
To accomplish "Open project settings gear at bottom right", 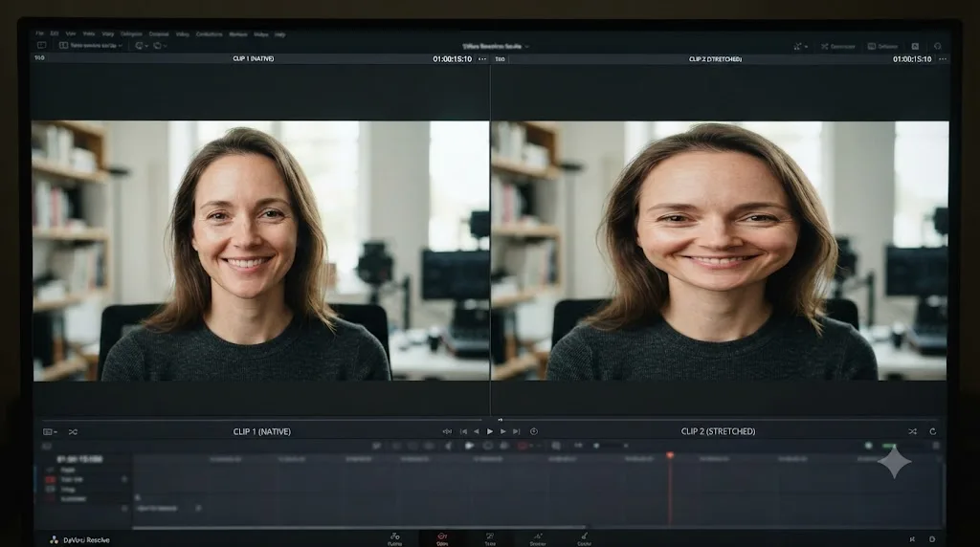I will (932, 539).
